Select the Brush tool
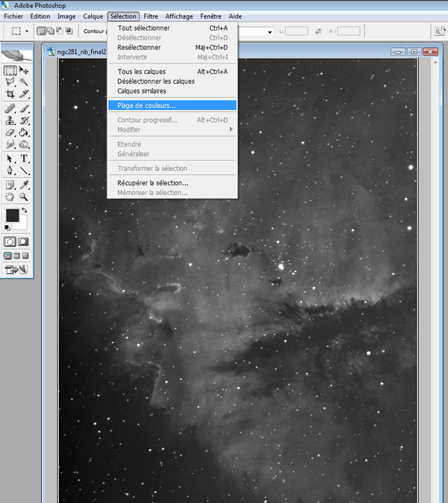Screen dimensions: 448x503 [x=24, y=108]
